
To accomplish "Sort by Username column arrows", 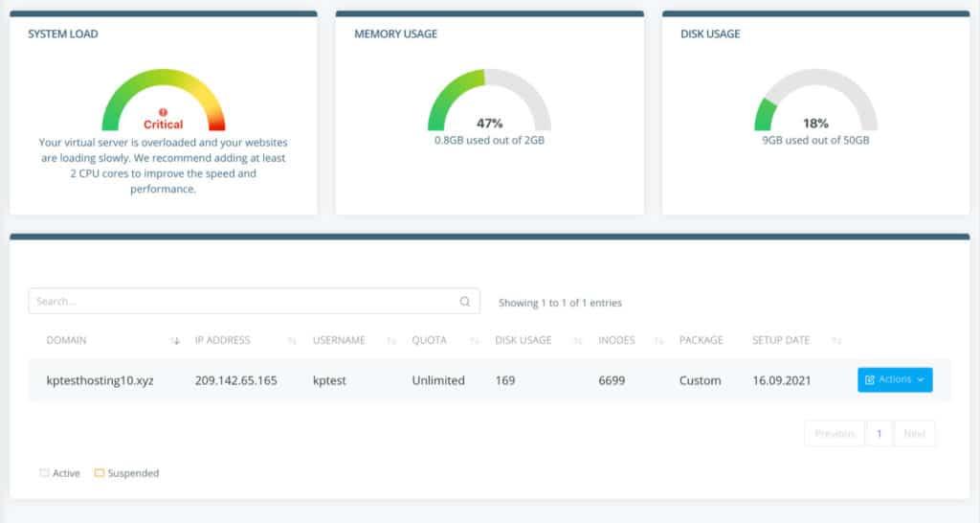I will 391,340.
